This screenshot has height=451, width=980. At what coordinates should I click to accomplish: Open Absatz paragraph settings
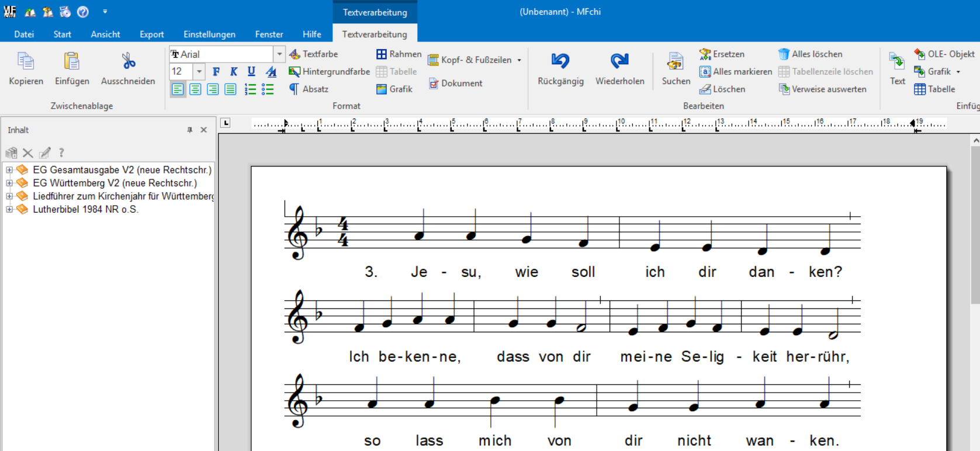[x=309, y=89]
